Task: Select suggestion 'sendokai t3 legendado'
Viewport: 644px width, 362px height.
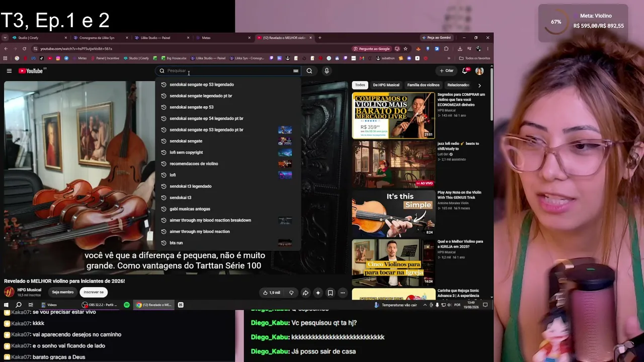Action: [x=228, y=187]
